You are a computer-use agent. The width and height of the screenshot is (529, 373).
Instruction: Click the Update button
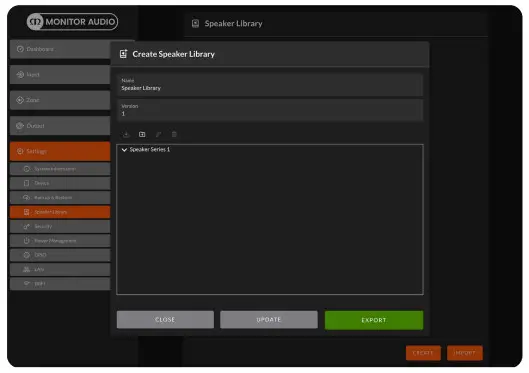pos(269,319)
